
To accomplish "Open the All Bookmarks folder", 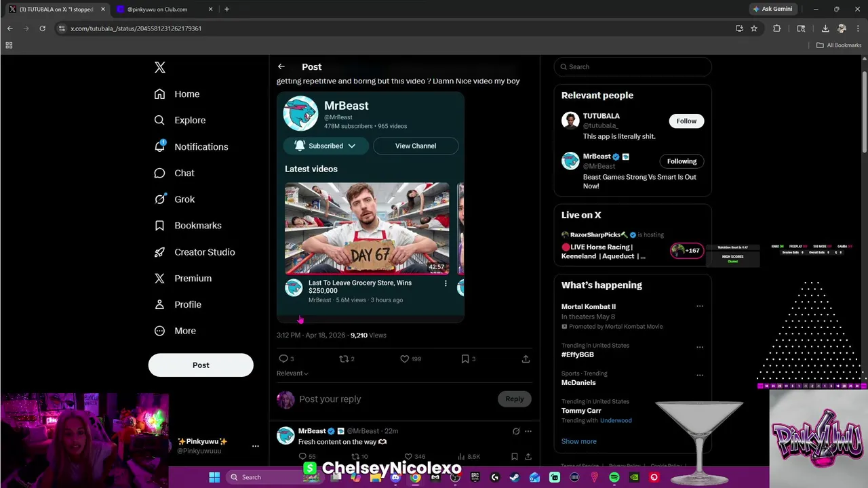I will [x=839, y=45].
